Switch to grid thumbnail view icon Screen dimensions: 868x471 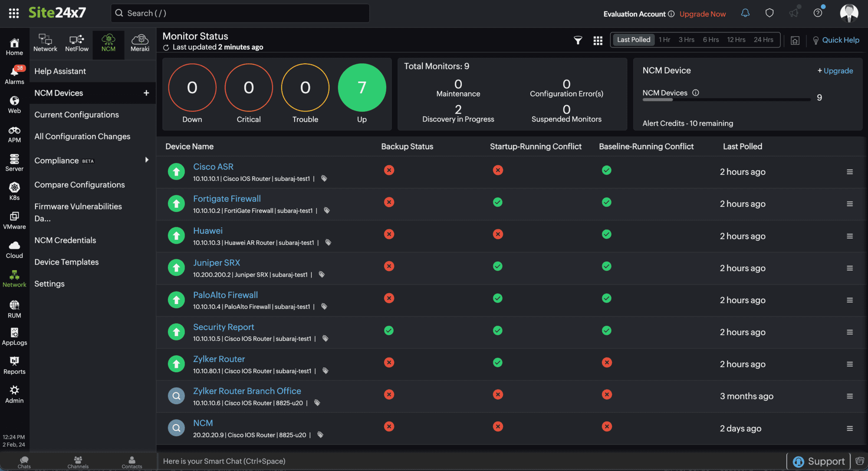coord(598,40)
